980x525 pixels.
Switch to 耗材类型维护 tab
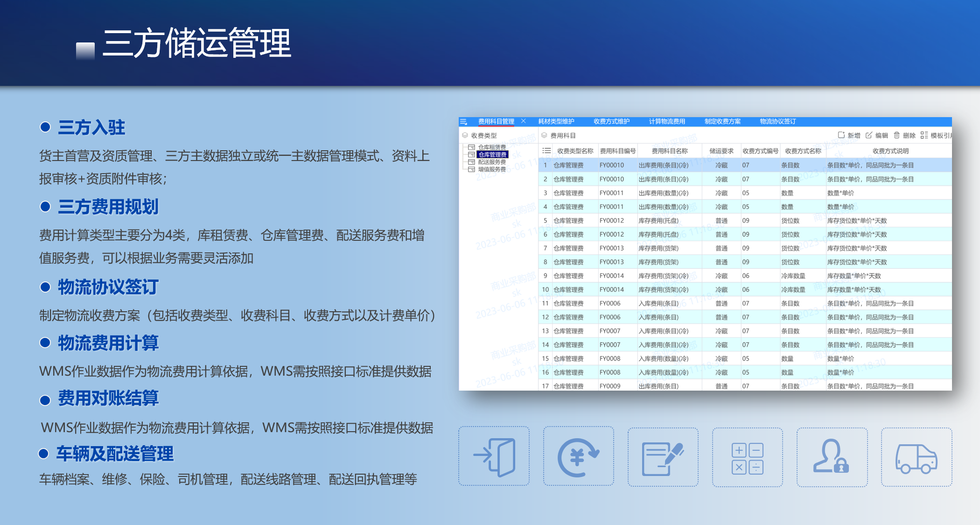click(x=556, y=121)
